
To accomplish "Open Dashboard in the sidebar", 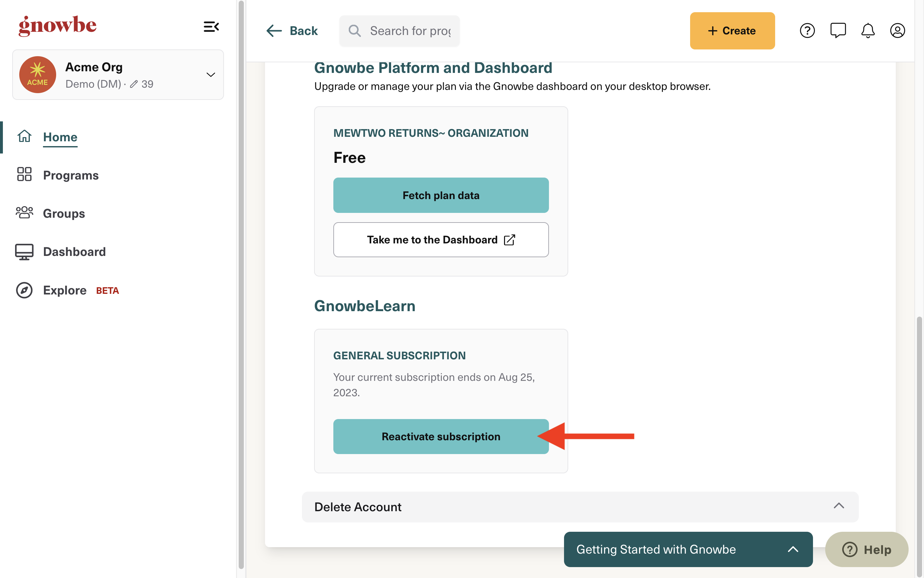I will [x=74, y=251].
